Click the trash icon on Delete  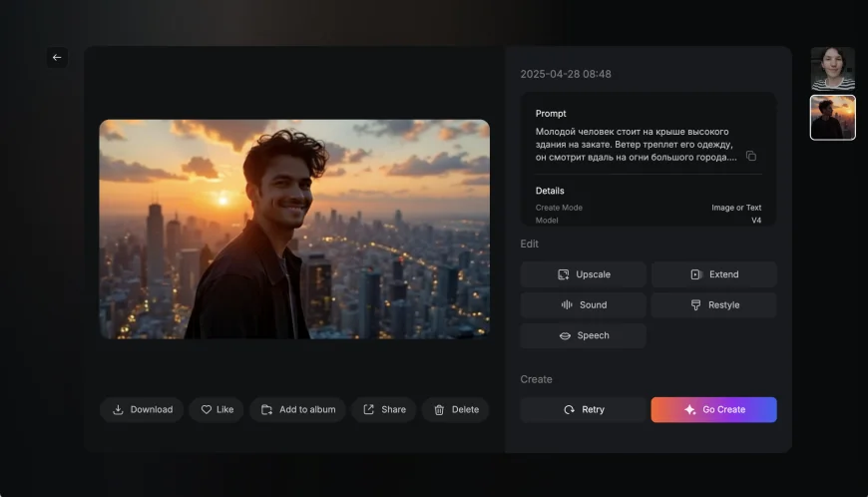[x=439, y=409]
